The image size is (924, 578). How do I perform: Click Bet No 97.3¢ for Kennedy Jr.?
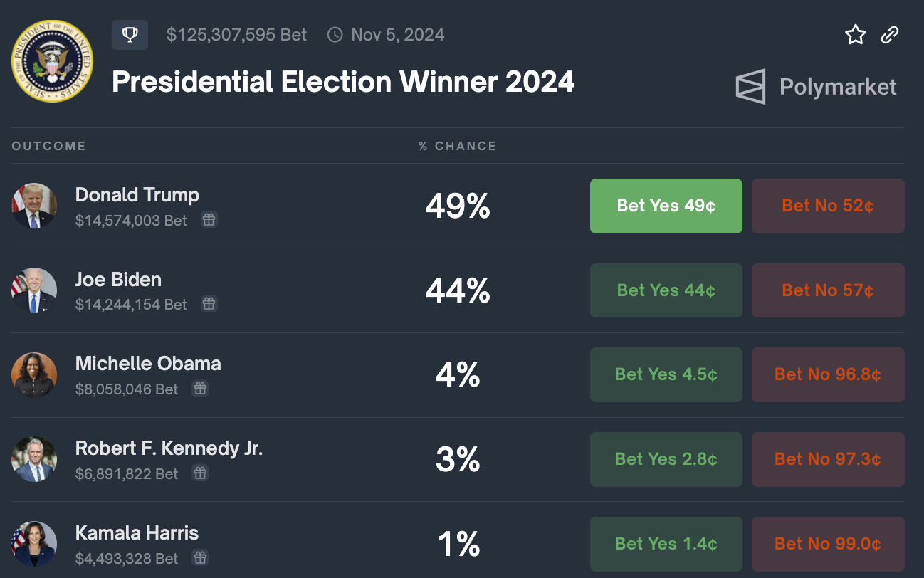[x=828, y=459]
